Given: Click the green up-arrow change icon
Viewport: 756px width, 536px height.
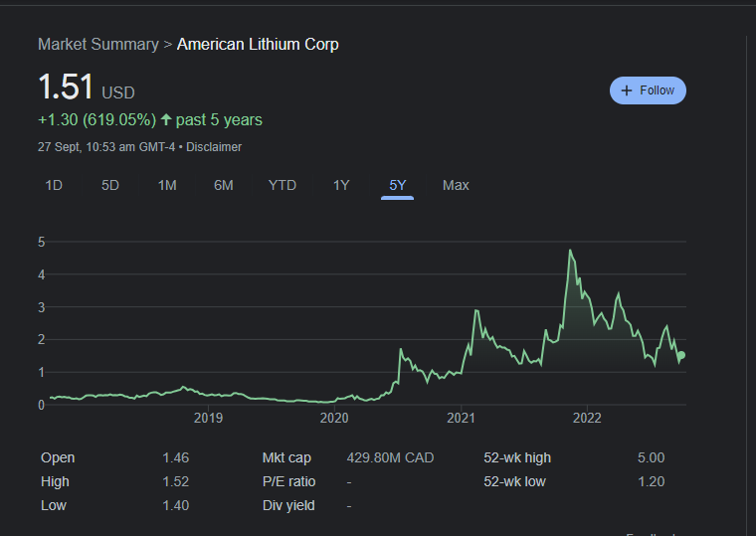Looking at the screenshot, I should pyautogui.click(x=166, y=119).
